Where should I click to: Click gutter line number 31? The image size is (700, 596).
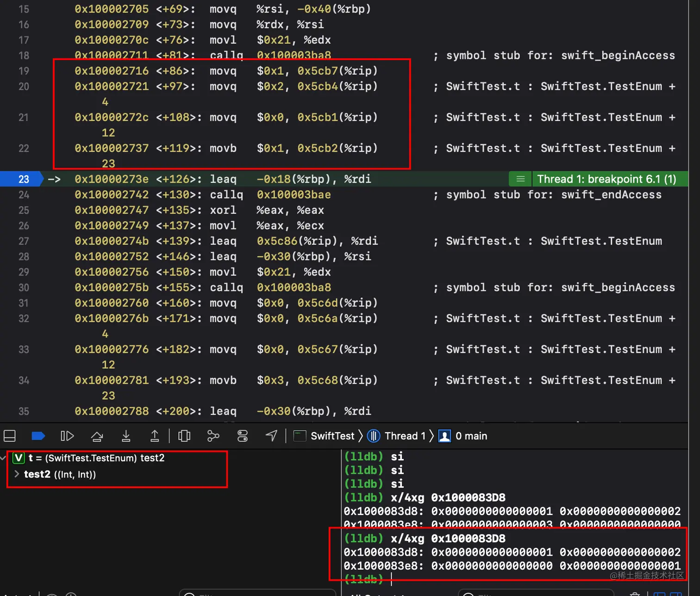pyautogui.click(x=24, y=303)
